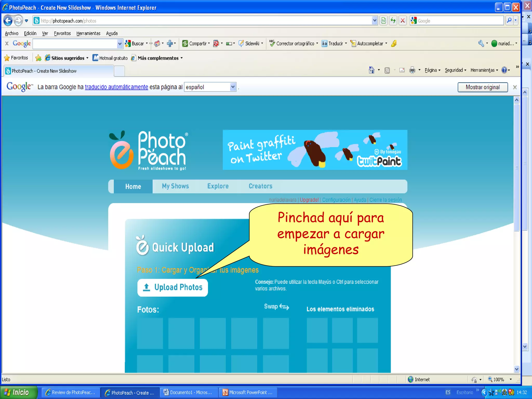Viewport: 532px width, 399px height.
Task: Click the Compartir button in Google toolbar
Action: click(194, 44)
